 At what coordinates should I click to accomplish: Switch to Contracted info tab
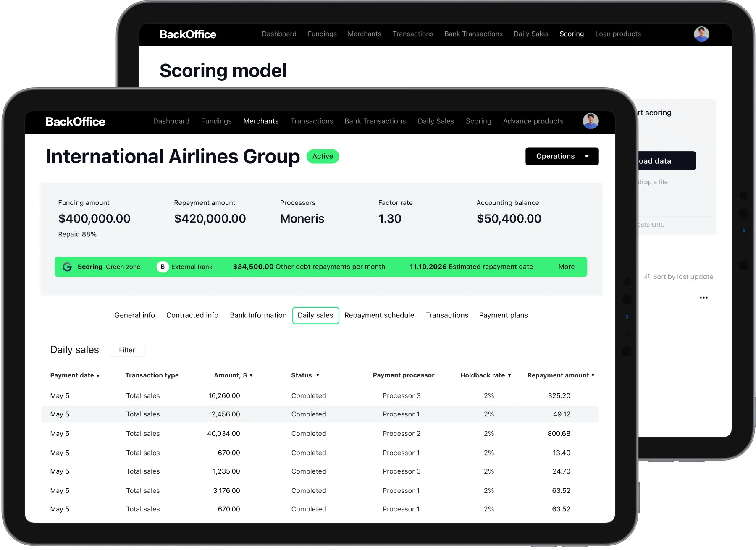[192, 315]
